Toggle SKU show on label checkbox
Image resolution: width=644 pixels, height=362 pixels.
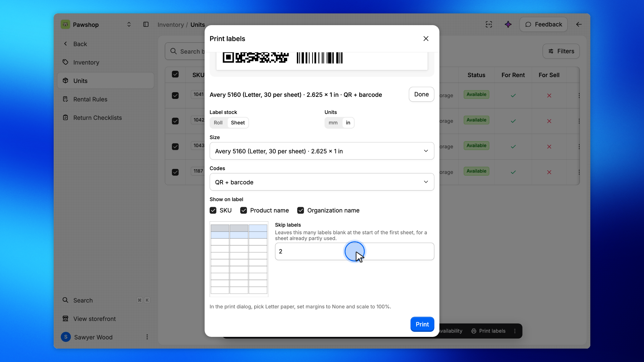213,210
